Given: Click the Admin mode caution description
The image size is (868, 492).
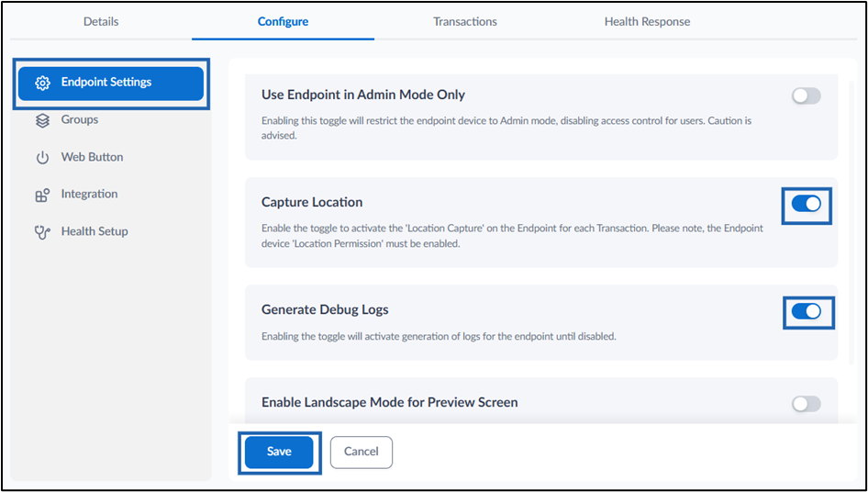Looking at the screenshot, I should coord(506,128).
